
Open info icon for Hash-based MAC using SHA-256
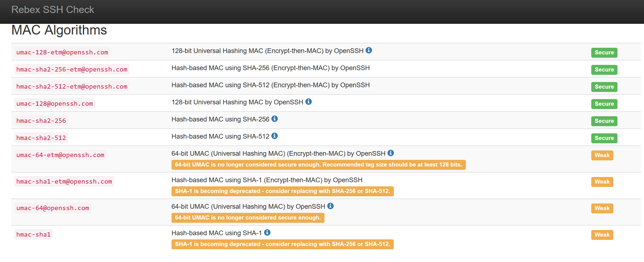coord(275,119)
